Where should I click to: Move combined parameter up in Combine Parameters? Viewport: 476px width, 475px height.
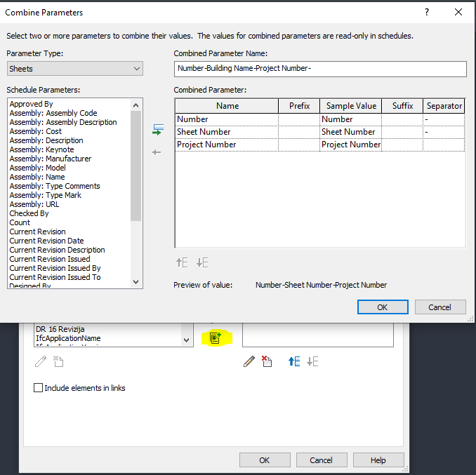182,262
